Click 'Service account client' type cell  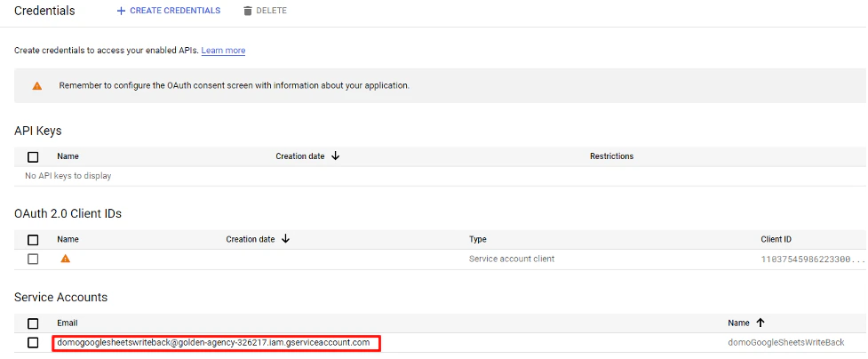512,259
